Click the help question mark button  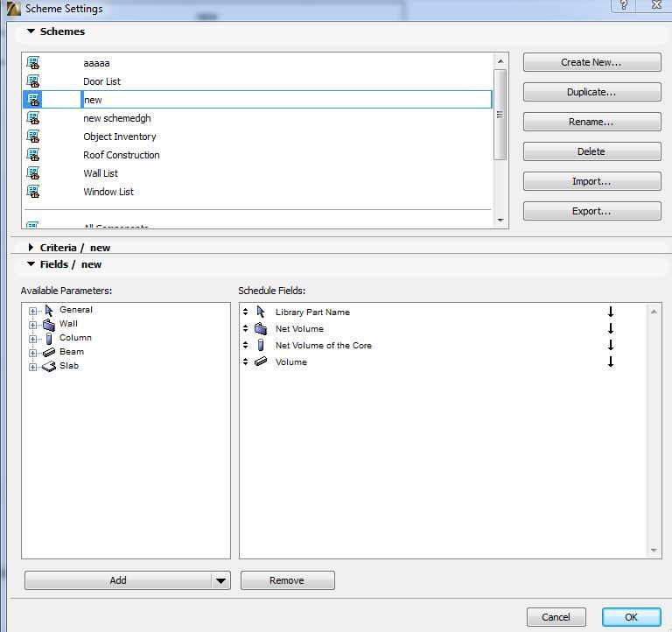click(x=624, y=5)
